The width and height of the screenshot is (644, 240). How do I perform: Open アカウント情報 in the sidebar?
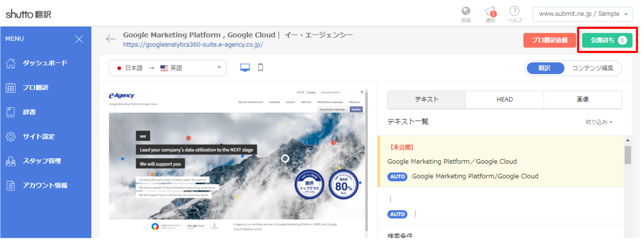point(45,186)
